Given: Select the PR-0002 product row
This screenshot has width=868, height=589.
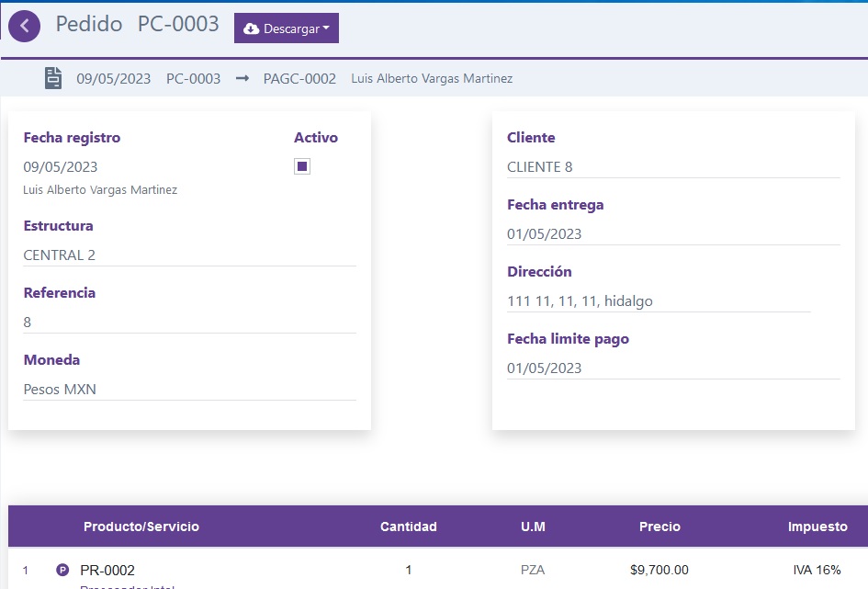Looking at the screenshot, I should coord(107,570).
